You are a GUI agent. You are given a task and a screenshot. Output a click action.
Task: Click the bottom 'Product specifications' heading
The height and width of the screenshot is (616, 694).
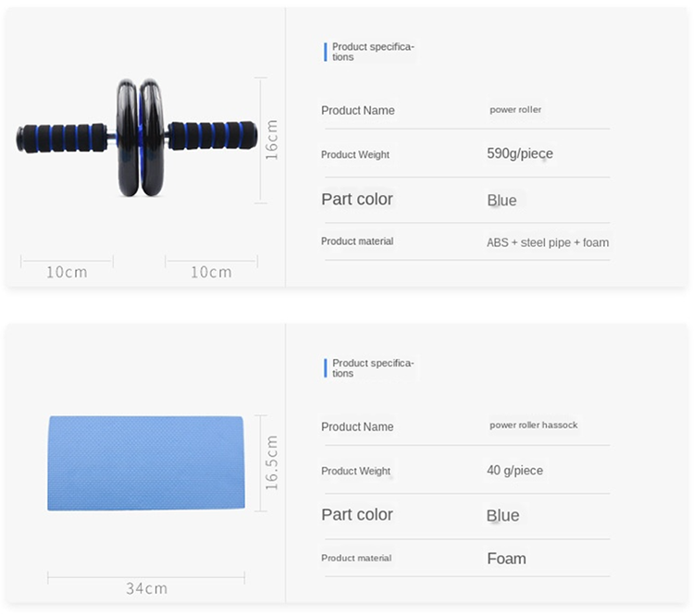[x=373, y=368]
